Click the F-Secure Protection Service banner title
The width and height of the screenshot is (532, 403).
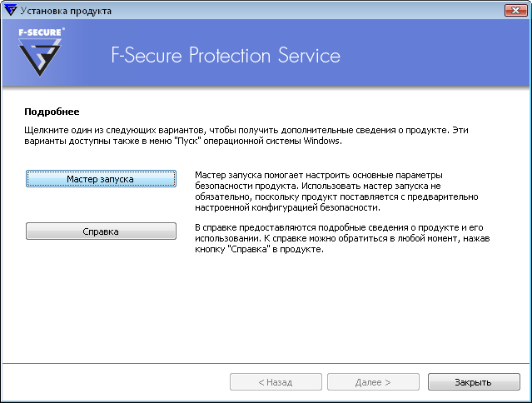(226, 57)
